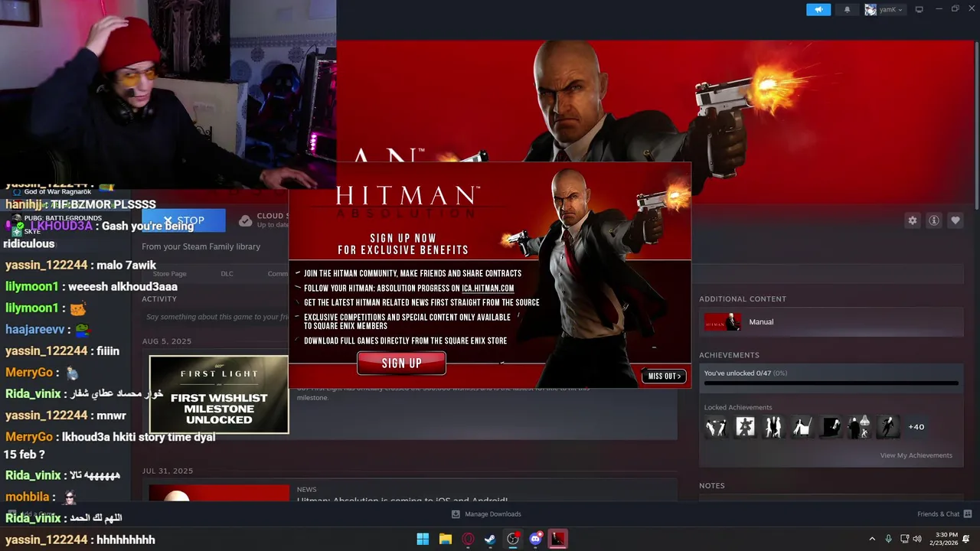Click the fourth locked achievement icon
The image size is (980, 551).
(802, 426)
